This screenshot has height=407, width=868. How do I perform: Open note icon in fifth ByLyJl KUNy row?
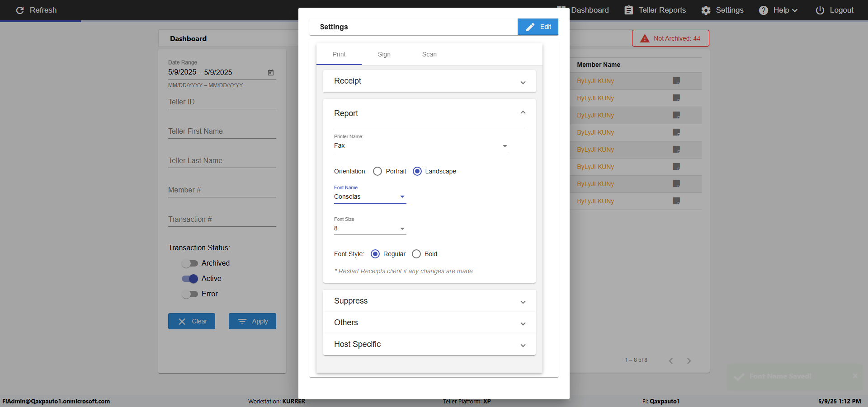[x=676, y=150]
